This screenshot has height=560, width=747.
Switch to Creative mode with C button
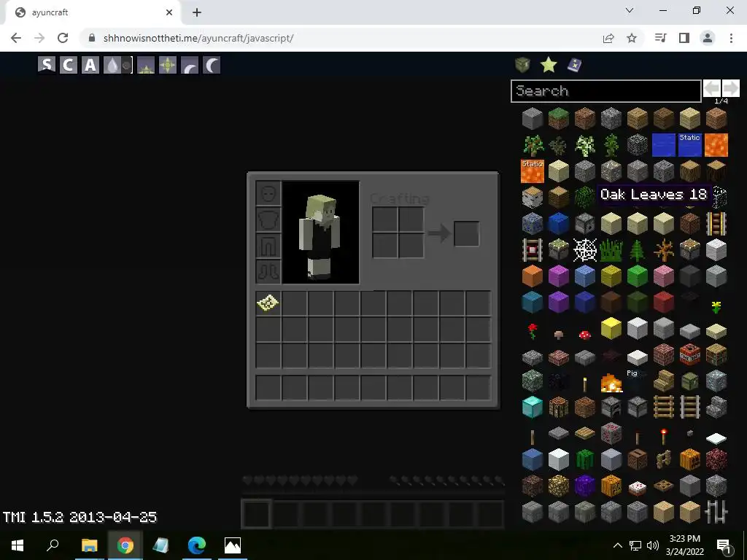tap(68, 65)
